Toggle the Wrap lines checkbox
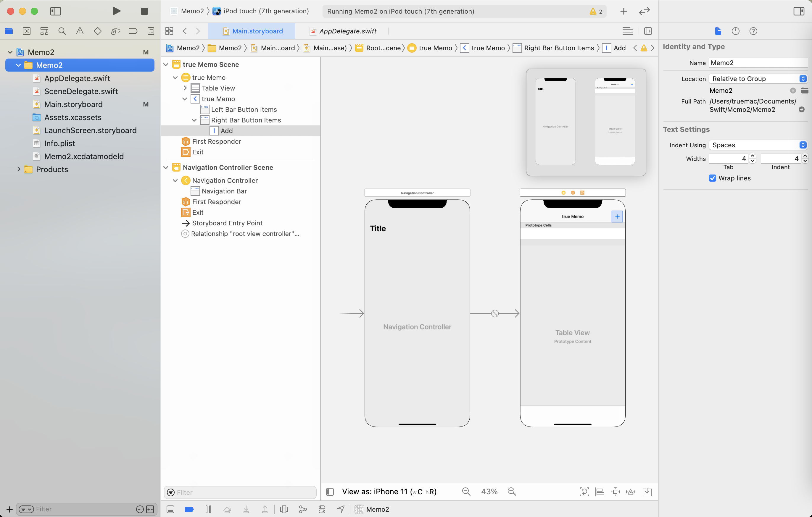Image resolution: width=812 pixels, height=517 pixels. click(713, 178)
